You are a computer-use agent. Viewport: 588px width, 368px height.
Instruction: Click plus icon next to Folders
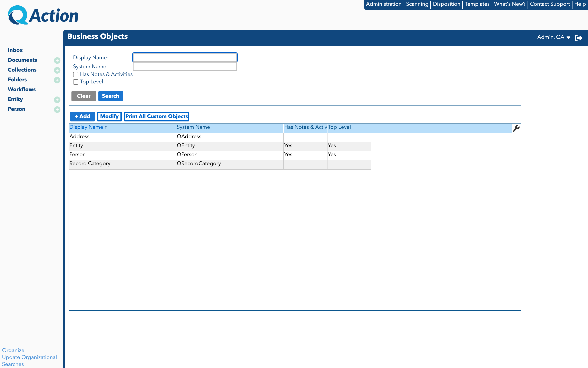click(x=57, y=80)
